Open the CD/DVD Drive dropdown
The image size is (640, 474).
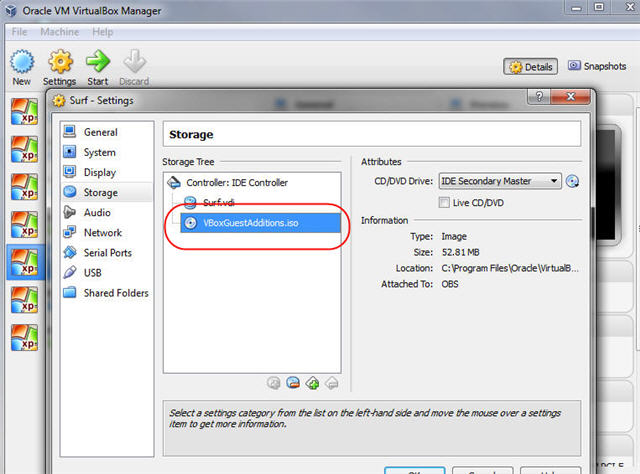point(500,181)
